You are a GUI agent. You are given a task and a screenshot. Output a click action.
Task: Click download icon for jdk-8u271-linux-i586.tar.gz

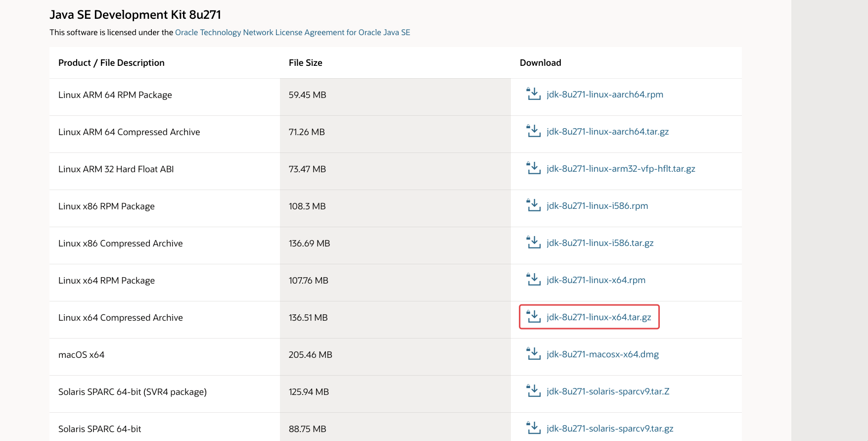pyautogui.click(x=533, y=243)
